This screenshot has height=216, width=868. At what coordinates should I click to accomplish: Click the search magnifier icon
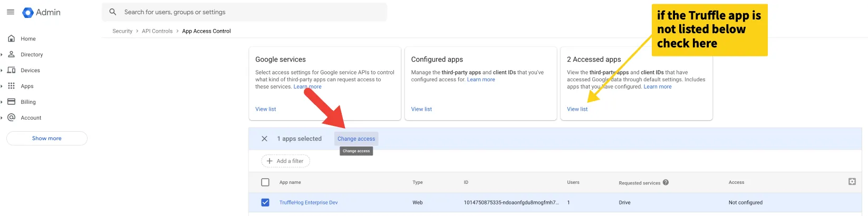pyautogui.click(x=113, y=12)
